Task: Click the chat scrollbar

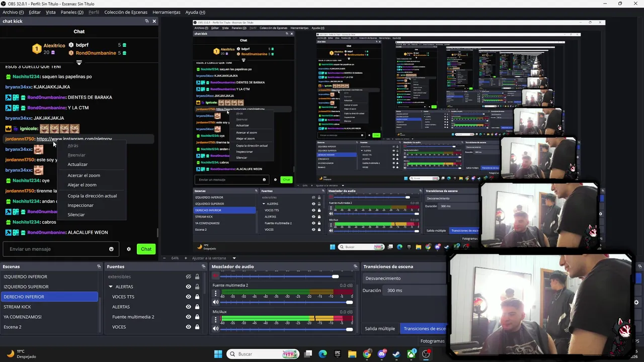Action: coord(157,233)
